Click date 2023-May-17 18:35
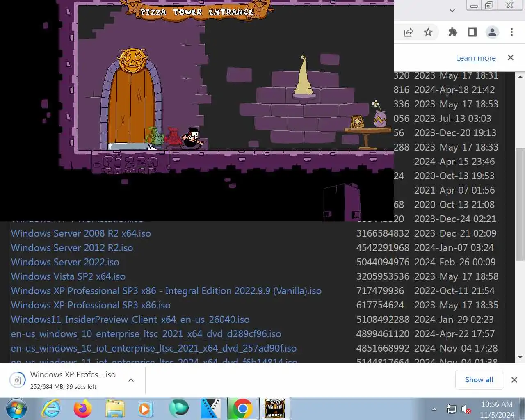Screen dimensions: 525x420 [x=456, y=305]
